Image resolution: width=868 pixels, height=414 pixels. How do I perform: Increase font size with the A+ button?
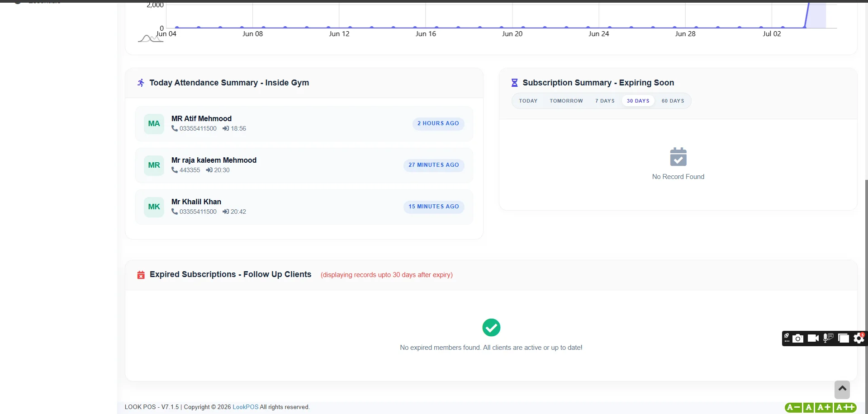pos(824,407)
